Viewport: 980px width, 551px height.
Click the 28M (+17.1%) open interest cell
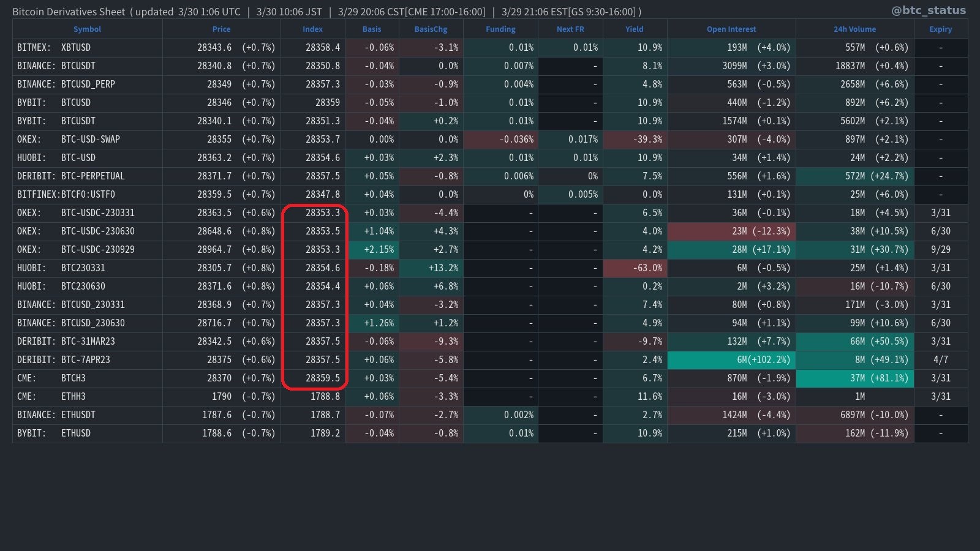[x=731, y=250]
